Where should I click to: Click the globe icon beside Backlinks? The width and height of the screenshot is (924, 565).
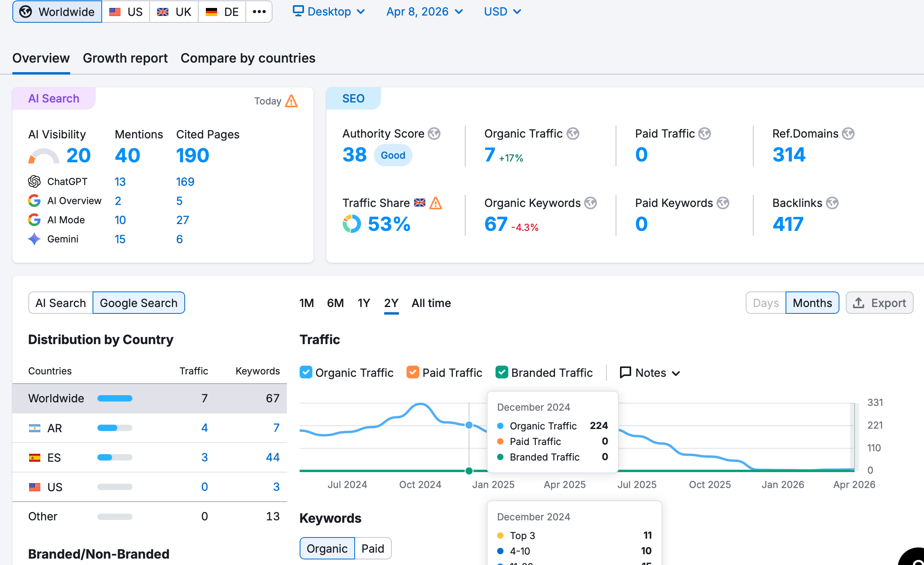(x=832, y=203)
